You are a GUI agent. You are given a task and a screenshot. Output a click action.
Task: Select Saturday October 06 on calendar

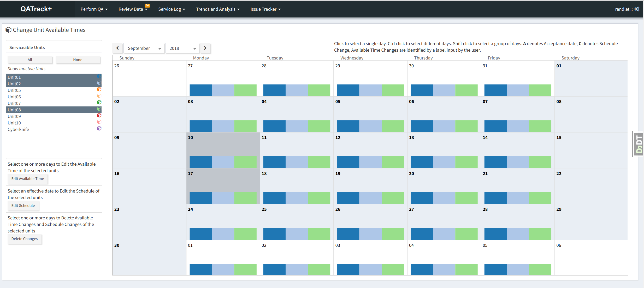click(591, 258)
